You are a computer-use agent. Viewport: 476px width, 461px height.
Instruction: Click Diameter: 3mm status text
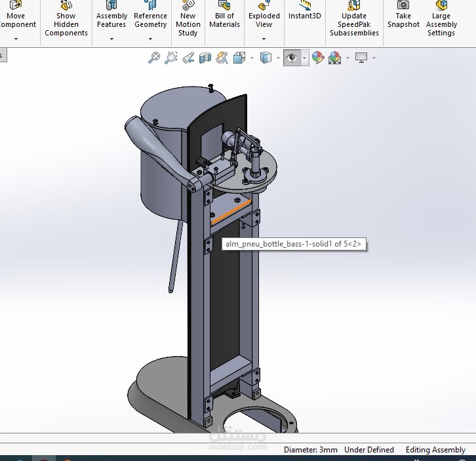point(311,450)
